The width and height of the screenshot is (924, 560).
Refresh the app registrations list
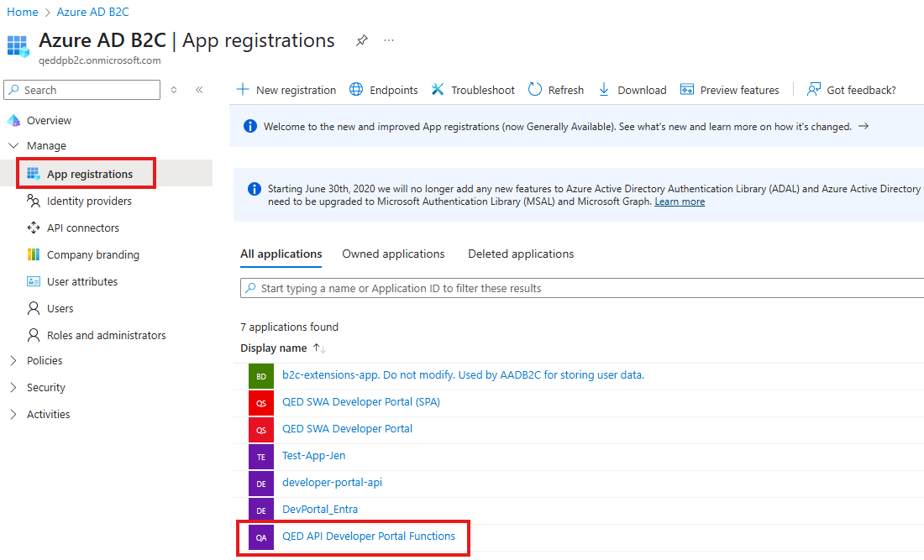pyautogui.click(x=556, y=90)
